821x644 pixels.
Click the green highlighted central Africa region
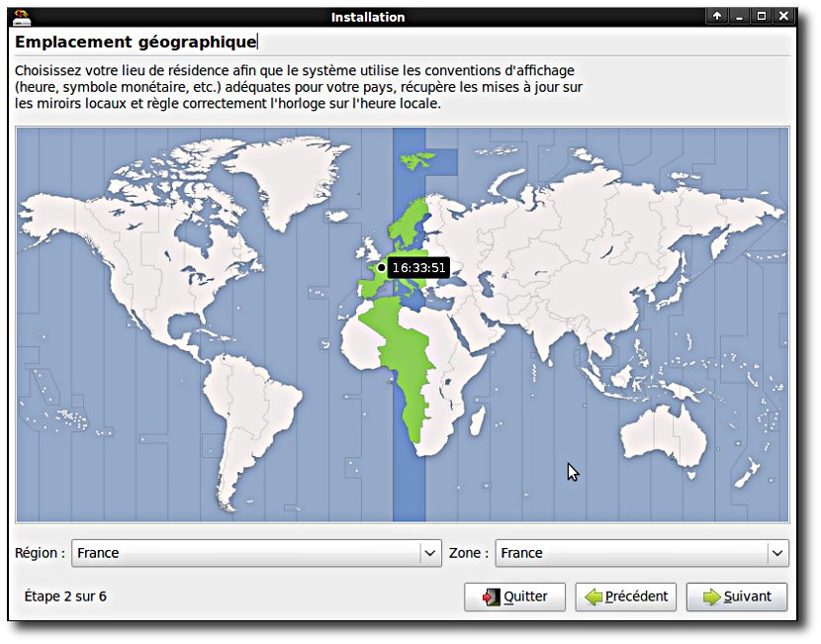[406, 361]
